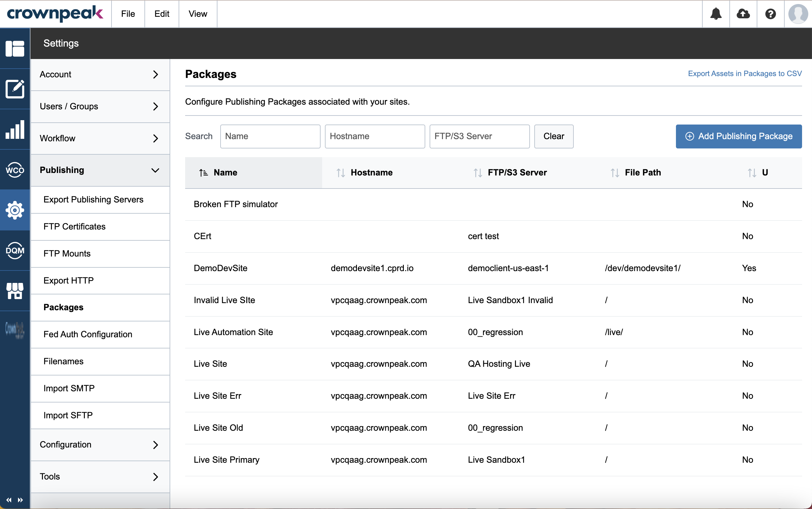Expand the Users / Groups section
Viewport: 812px width, 509px height.
click(x=100, y=107)
